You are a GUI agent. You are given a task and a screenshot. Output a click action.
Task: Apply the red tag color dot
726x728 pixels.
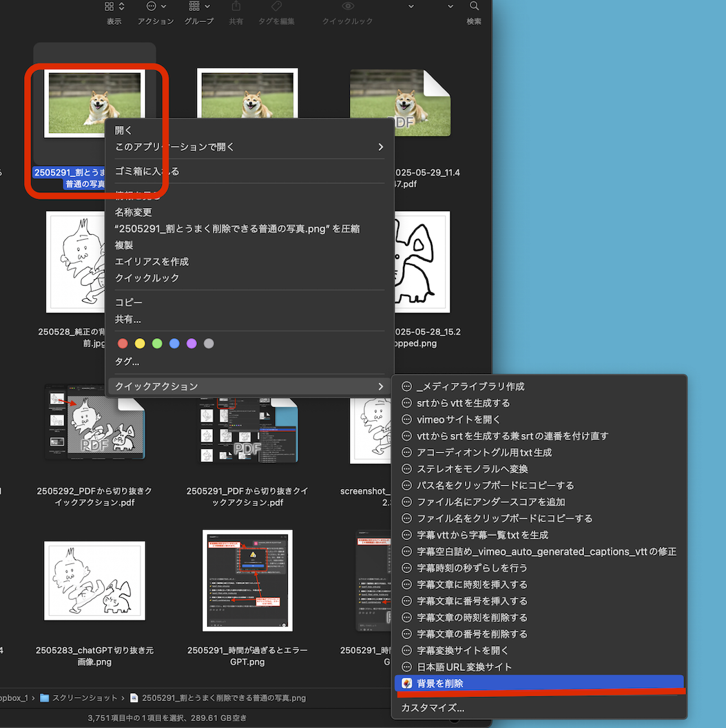tap(123, 343)
